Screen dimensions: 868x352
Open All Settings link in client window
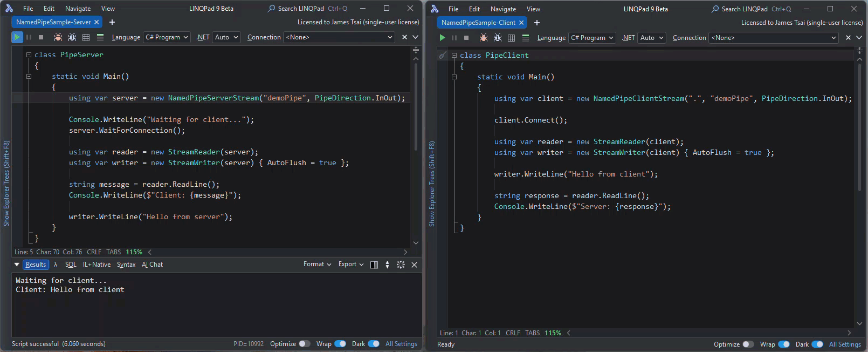(845, 344)
